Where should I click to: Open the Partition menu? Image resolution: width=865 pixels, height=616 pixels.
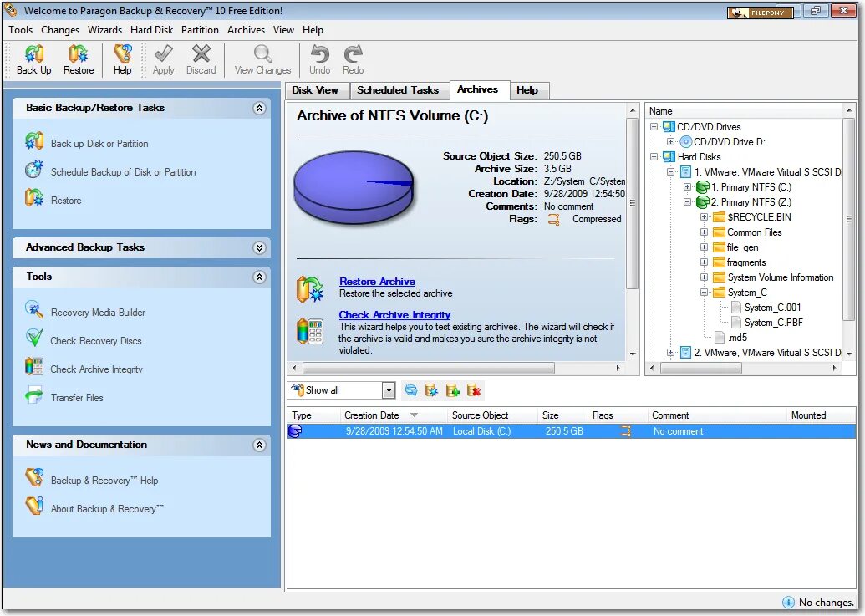click(x=200, y=30)
